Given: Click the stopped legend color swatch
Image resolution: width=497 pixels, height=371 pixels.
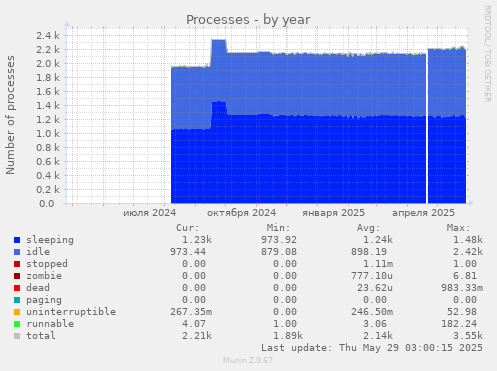Looking at the screenshot, I should 17,264.
